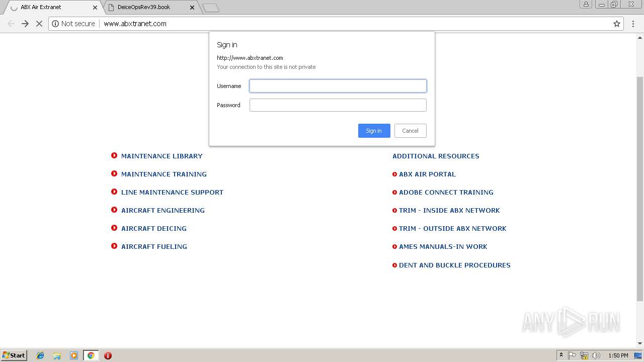
Task: Open MAINTENANCE LIBRARY link
Action: 162,156
